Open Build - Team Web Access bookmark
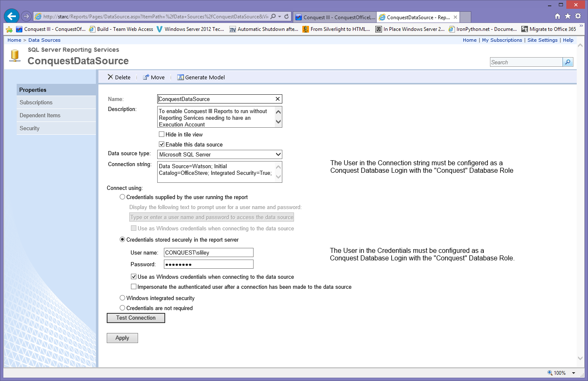The height and width of the screenshot is (381, 588). [121, 29]
